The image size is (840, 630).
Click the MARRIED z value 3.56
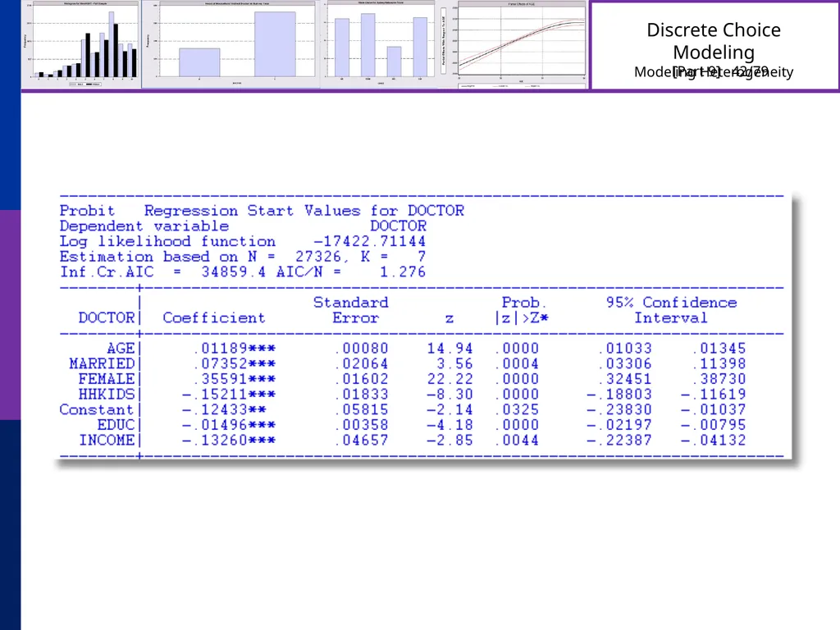tap(454, 363)
